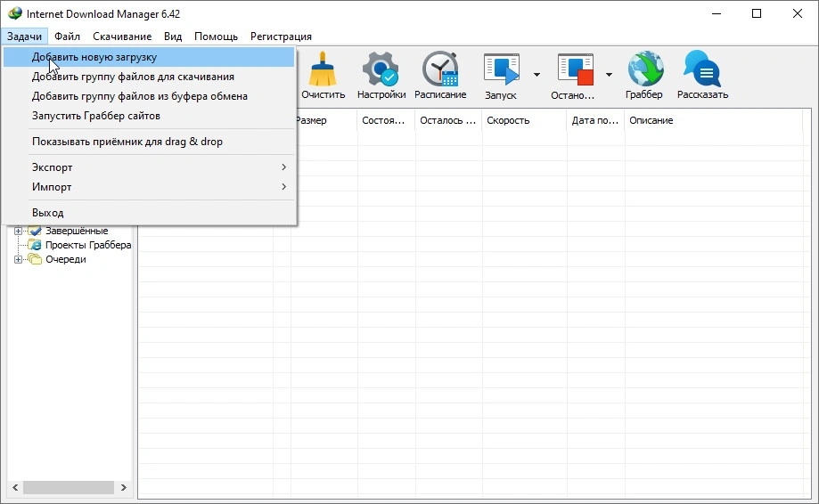Screen dimensions: 819x504
Task: Select the Проекты Граббера tree item
Action: point(87,245)
